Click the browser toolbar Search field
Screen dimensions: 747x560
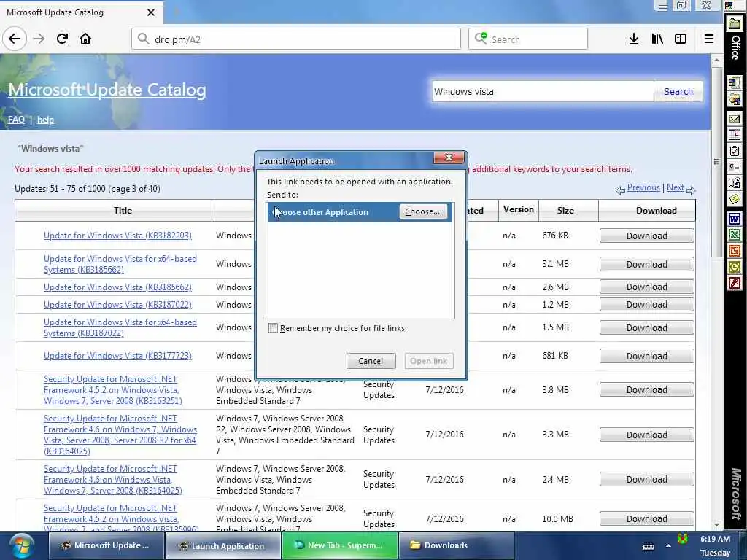[528, 39]
